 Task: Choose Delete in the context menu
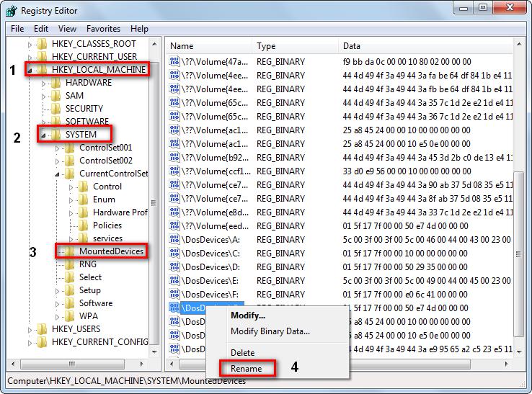click(243, 353)
